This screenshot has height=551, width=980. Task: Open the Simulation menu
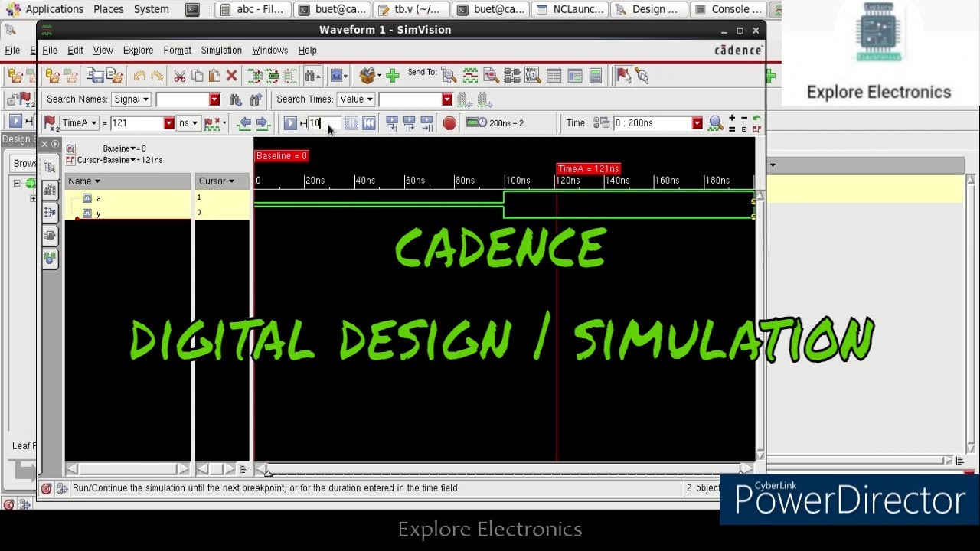[221, 51]
